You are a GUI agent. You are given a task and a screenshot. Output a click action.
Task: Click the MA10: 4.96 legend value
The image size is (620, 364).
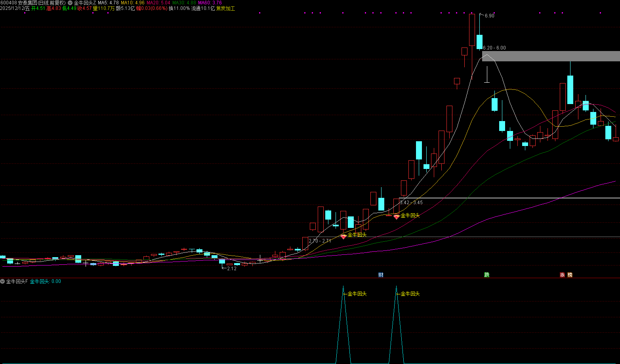pyautogui.click(x=133, y=3)
